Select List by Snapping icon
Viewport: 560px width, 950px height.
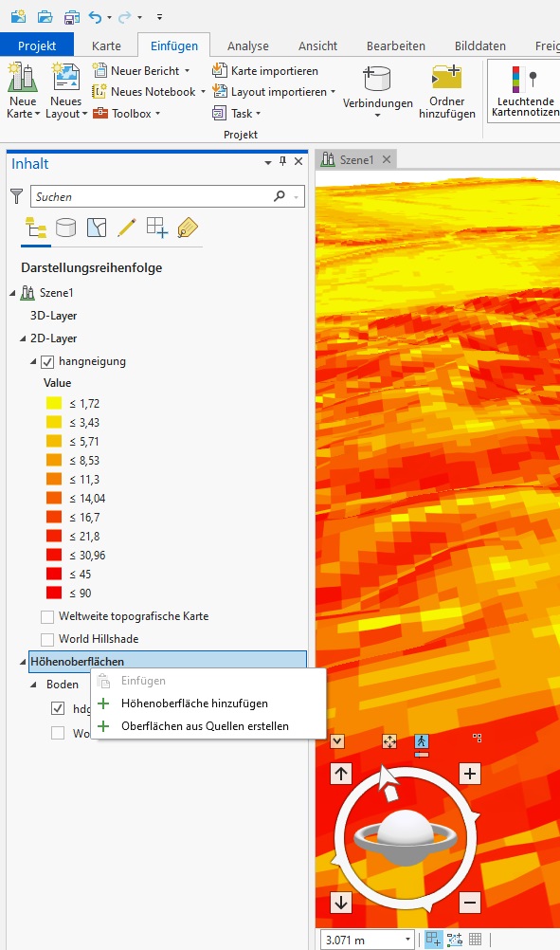[156, 228]
